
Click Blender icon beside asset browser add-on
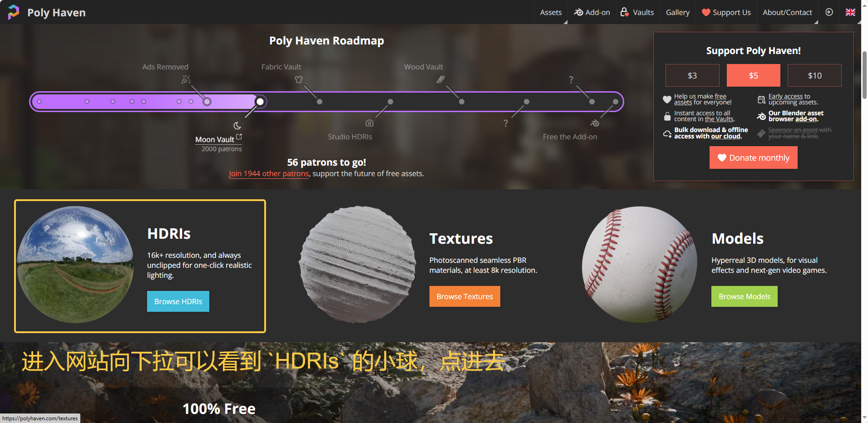[761, 117]
